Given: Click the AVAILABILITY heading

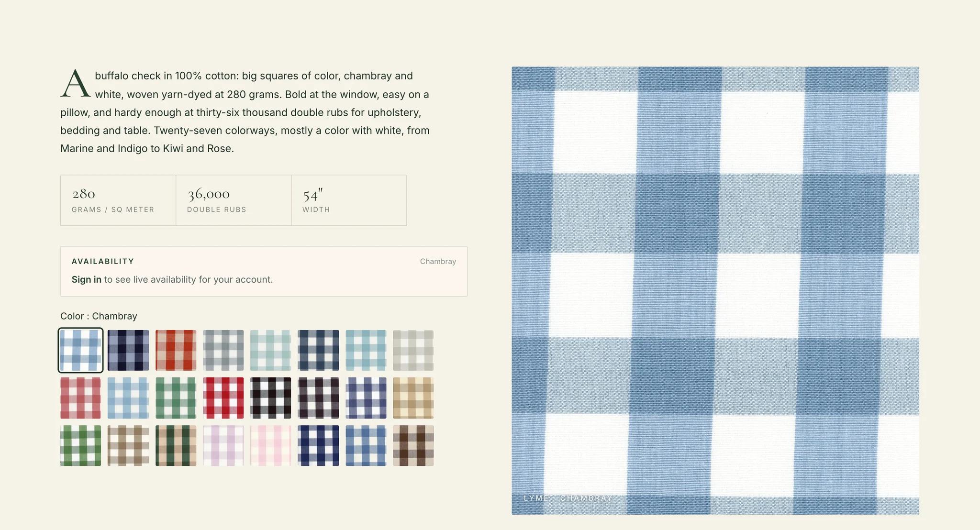Looking at the screenshot, I should [103, 261].
